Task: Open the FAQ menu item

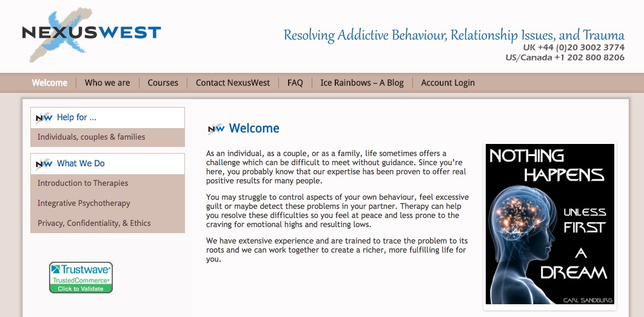Action: point(295,83)
